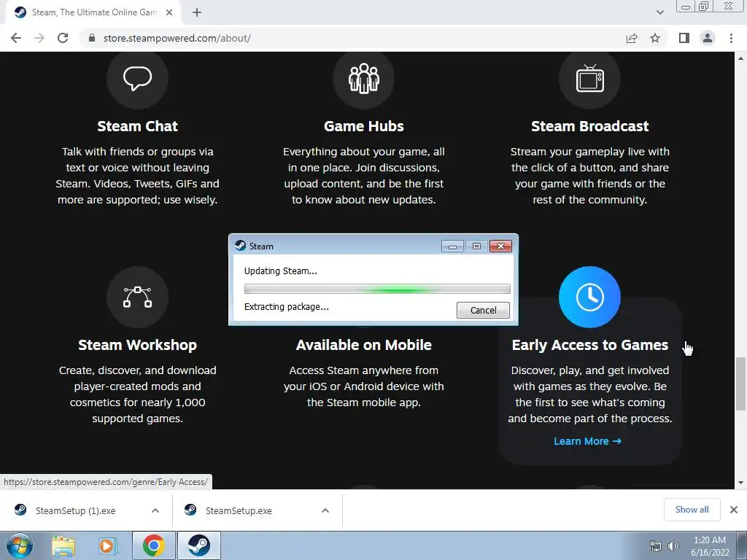Click the 'Updating Steam...' status text
747x560 pixels.
281,271
